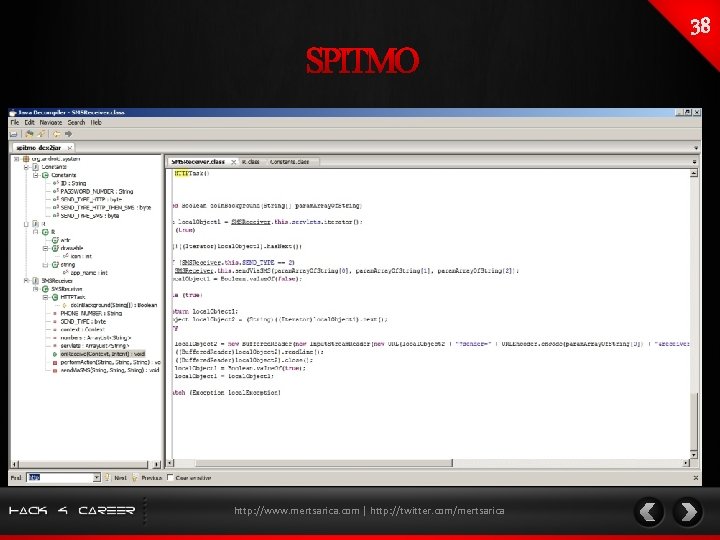This screenshot has height=540, width=720.
Task: Click the back navigation arrow in toolbar
Action: point(56,134)
